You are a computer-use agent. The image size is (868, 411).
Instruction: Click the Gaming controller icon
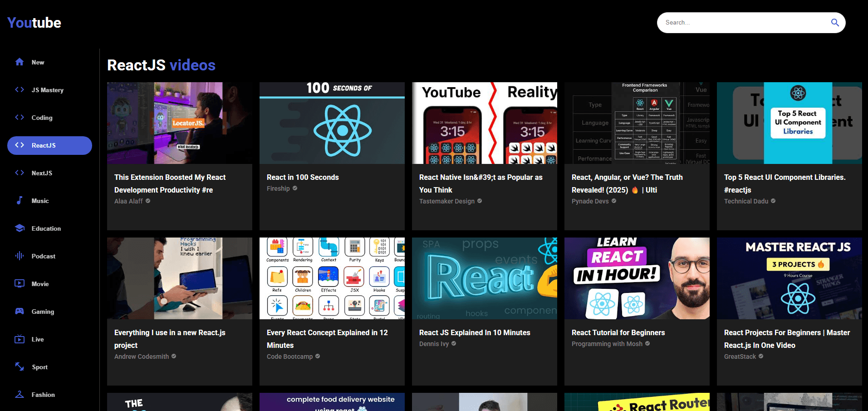(x=20, y=311)
